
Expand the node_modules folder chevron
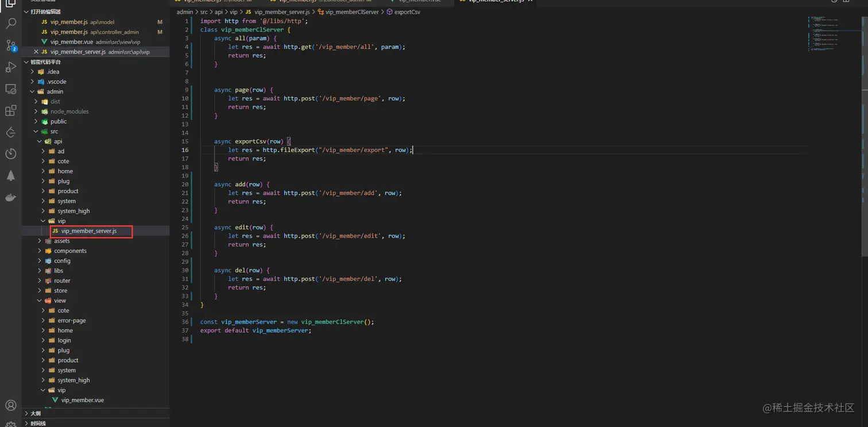(36, 111)
